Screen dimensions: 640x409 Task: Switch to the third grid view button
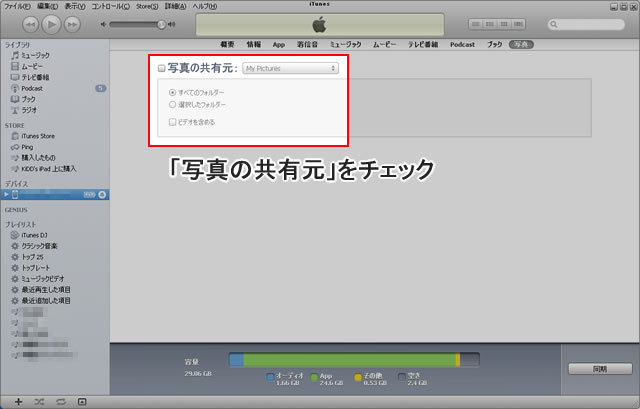(x=504, y=24)
